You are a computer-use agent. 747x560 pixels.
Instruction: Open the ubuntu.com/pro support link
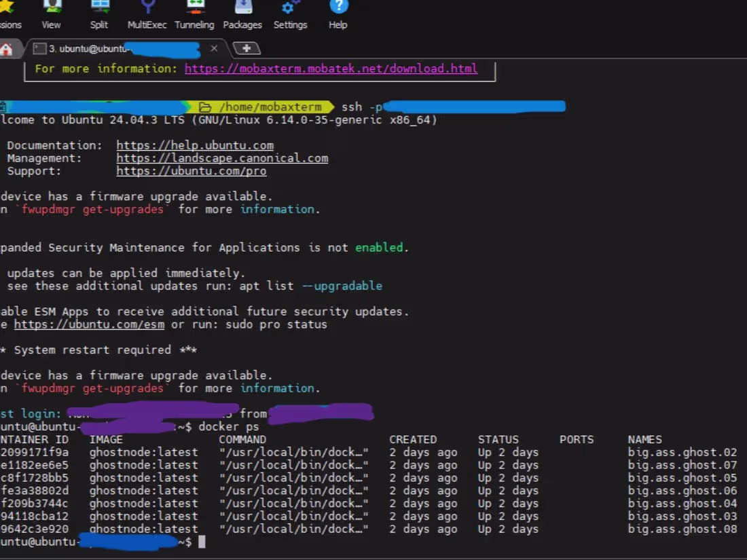(x=190, y=170)
